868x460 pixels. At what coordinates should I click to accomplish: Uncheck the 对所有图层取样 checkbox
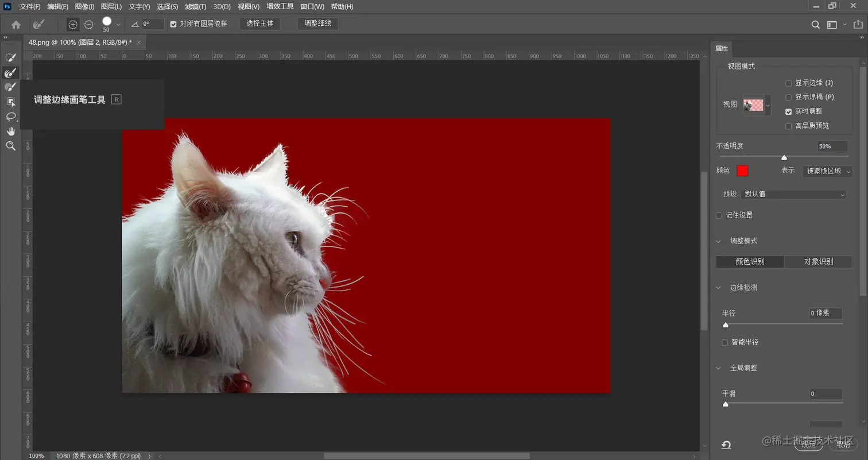[x=173, y=24]
